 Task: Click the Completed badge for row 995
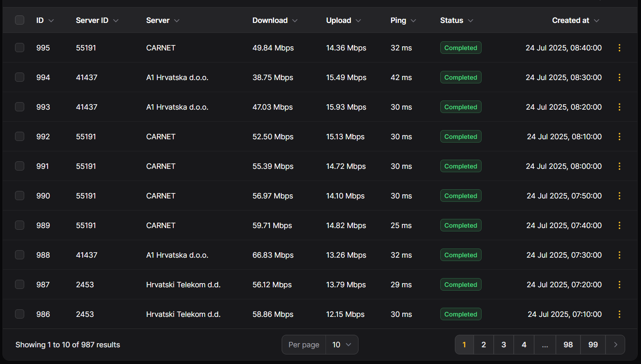(461, 48)
